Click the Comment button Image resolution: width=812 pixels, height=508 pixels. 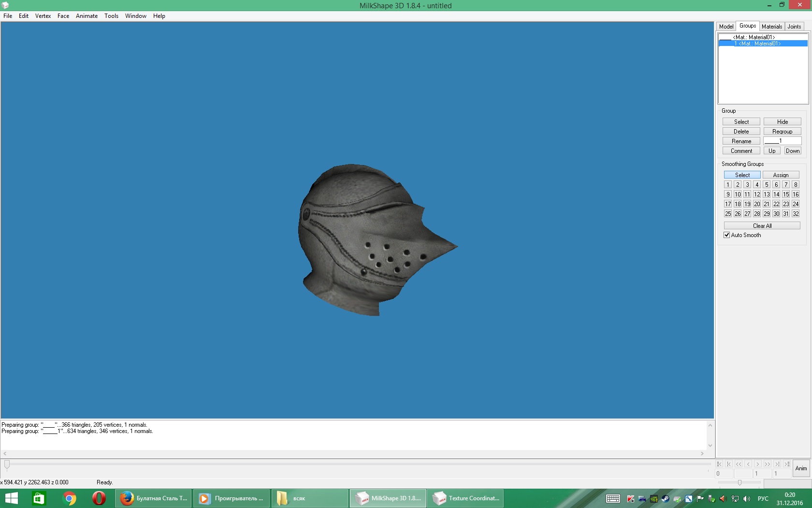pos(741,151)
